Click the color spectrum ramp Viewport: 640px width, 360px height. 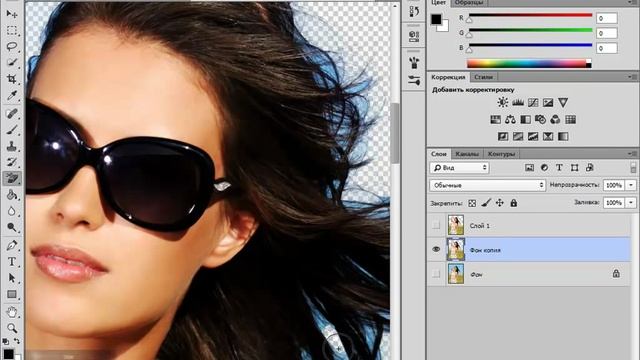pos(529,64)
